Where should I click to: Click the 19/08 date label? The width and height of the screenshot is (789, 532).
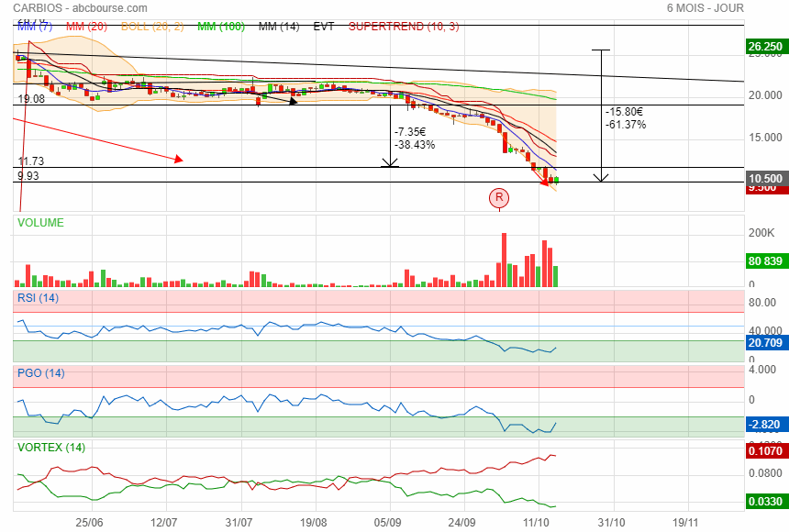tap(313, 523)
